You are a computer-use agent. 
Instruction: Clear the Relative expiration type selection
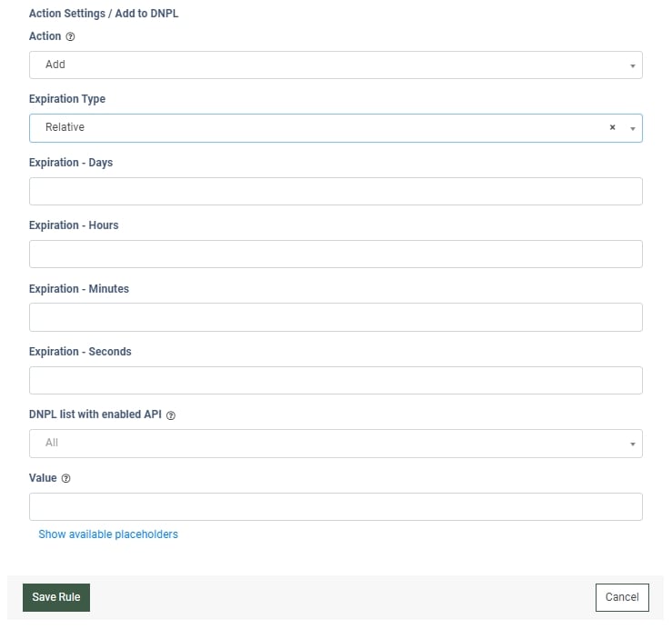click(x=612, y=128)
